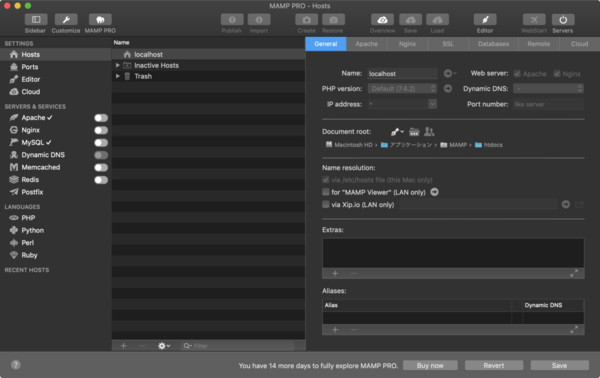
Task: Expand the Trash group
Action: 117,76
